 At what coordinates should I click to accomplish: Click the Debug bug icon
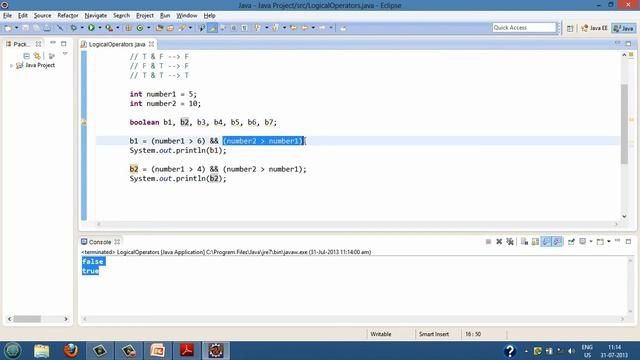[73, 28]
